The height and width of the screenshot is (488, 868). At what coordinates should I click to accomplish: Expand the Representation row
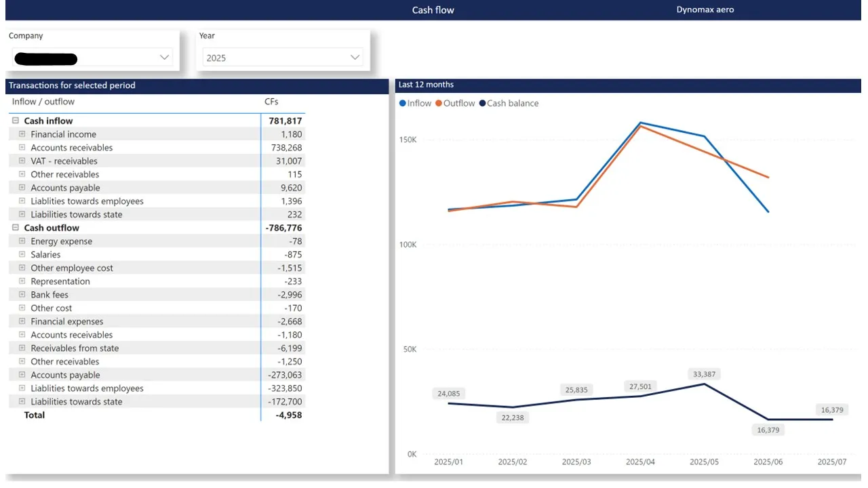pos(22,281)
